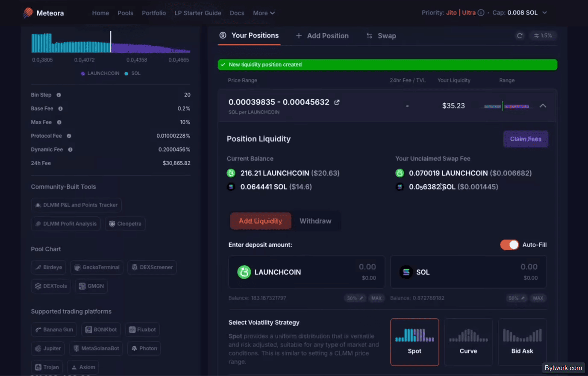Click the liquidity distribution histogram

coord(111,42)
